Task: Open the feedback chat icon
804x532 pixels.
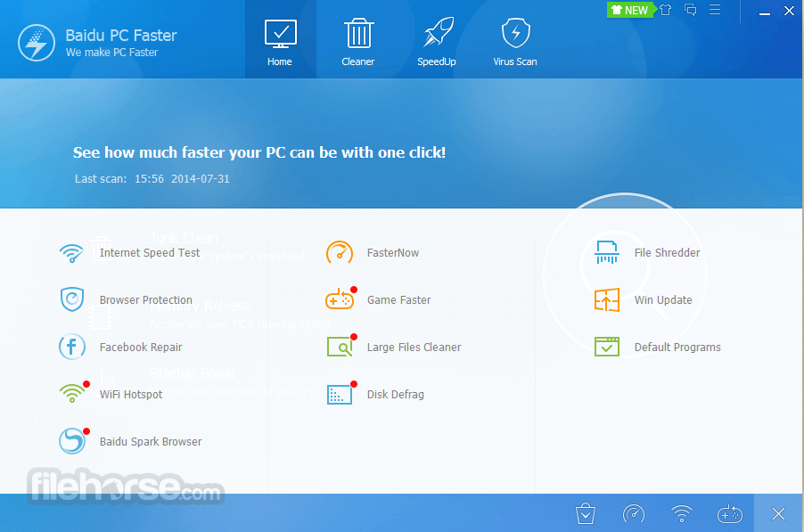Action: coord(691,10)
